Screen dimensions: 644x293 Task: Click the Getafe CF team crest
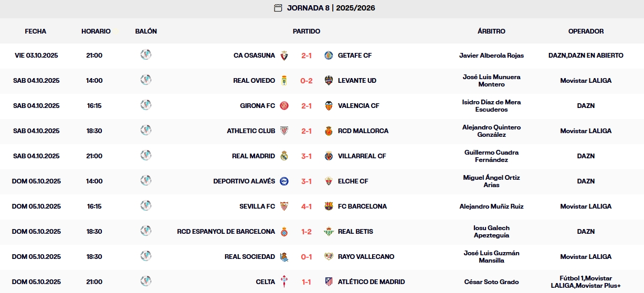click(329, 56)
